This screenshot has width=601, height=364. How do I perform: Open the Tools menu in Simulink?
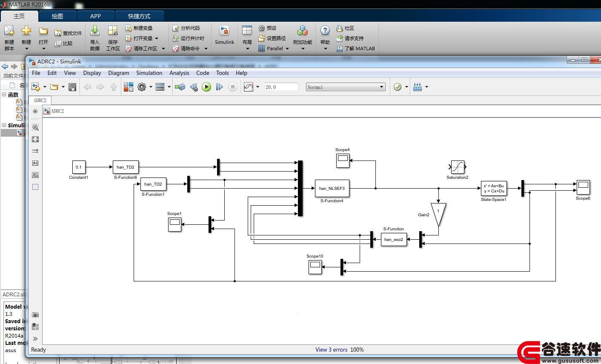tap(222, 73)
